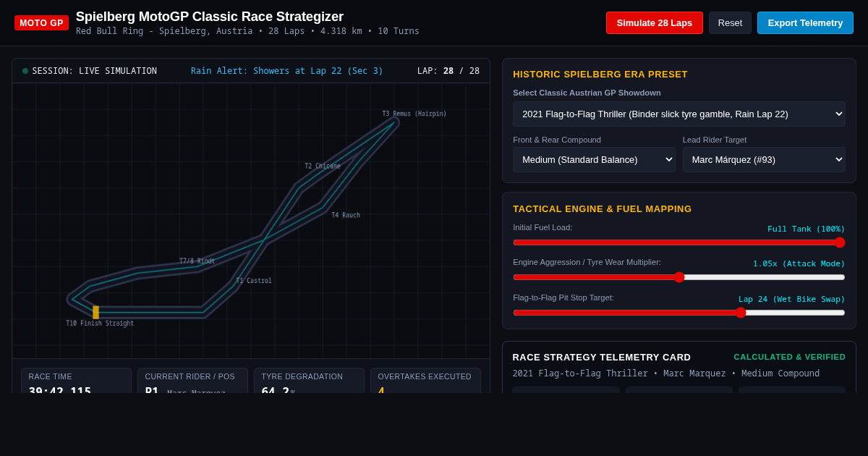
Task: Click 'Historic Spielberg Era Preset' heading
Action: coord(600,74)
